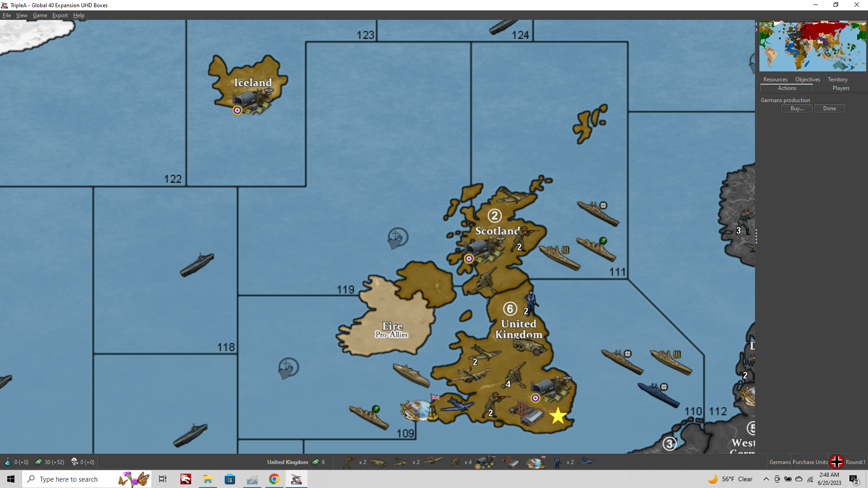Show hidden system tray icons
The image size is (868, 488).
766,479
